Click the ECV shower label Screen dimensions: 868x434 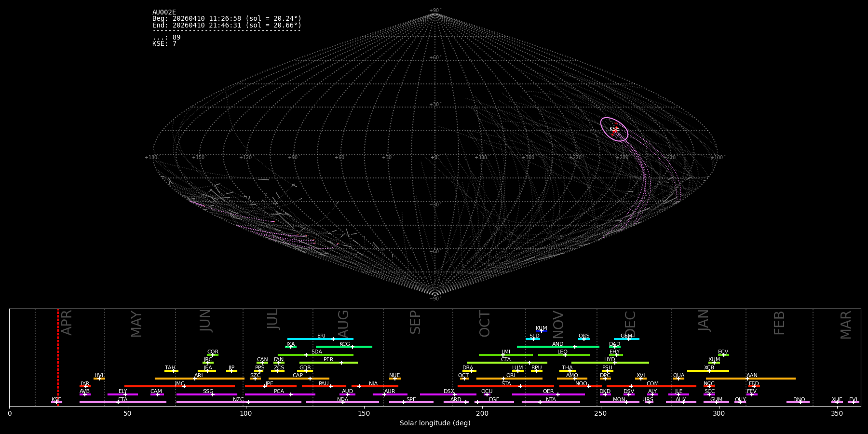723,352
